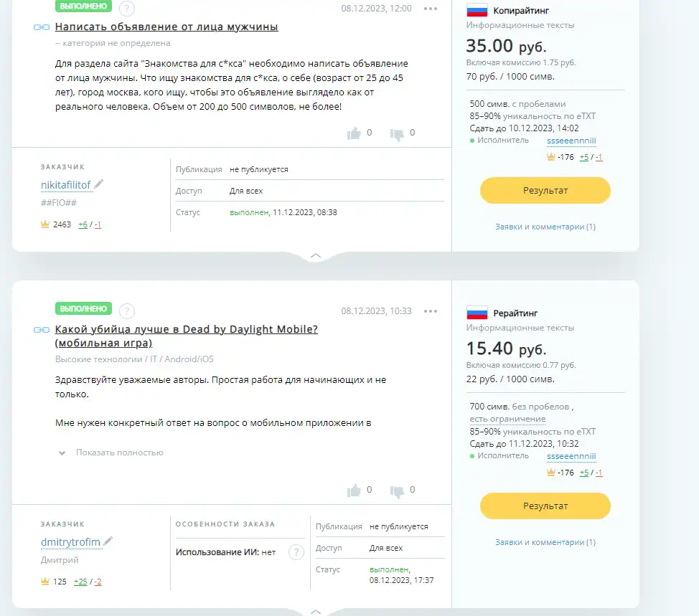
Task: Click thumbs-down icon on the first order
Action: pyautogui.click(x=397, y=134)
